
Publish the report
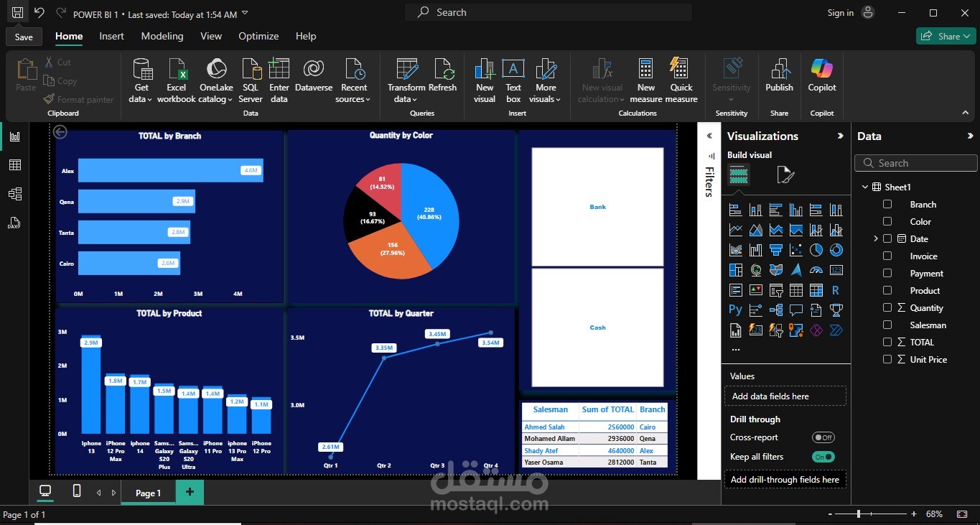coord(779,75)
